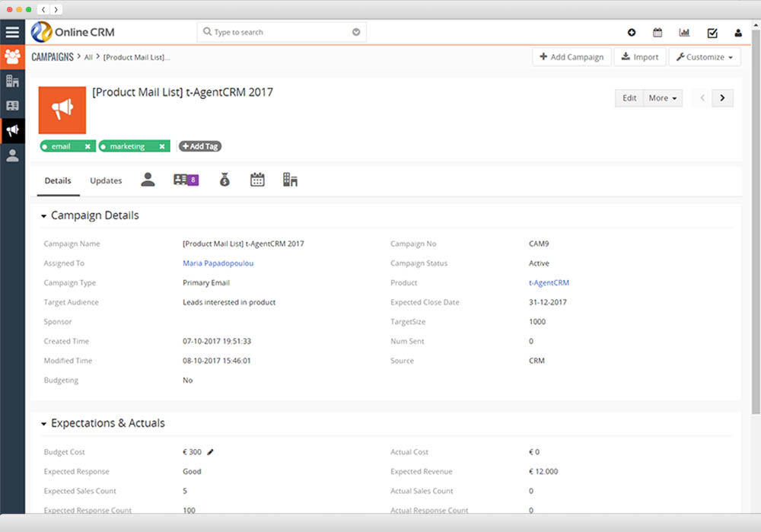Open the organizations building icon in sidebar
Viewport: 761px width, 532px height.
pyautogui.click(x=12, y=81)
